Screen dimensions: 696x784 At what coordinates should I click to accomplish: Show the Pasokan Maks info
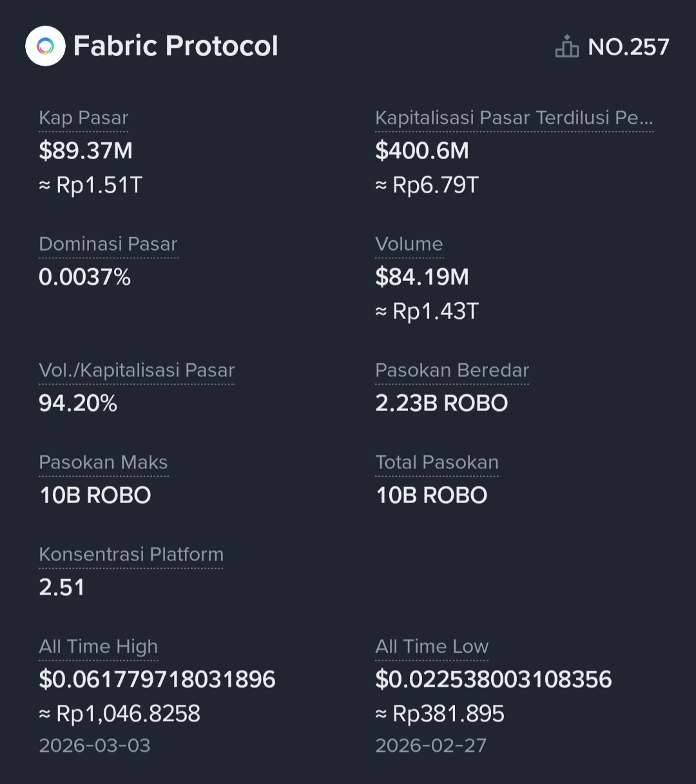point(103,463)
